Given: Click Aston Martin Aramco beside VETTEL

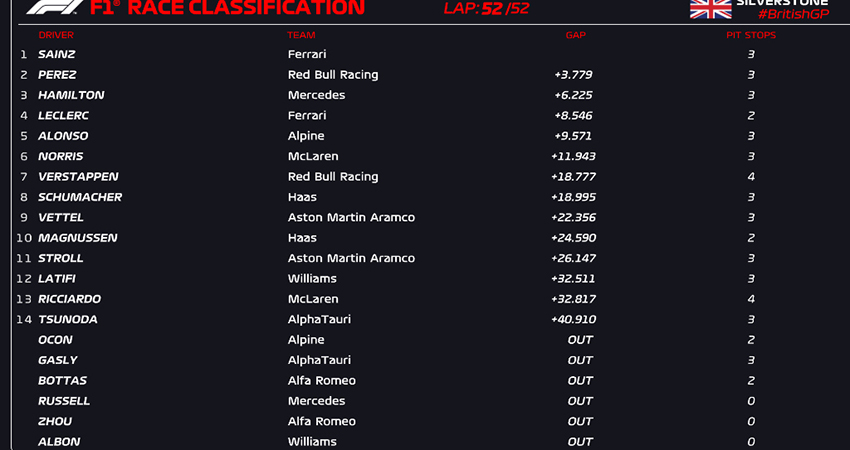Looking at the screenshot, I should coord(351,217).
